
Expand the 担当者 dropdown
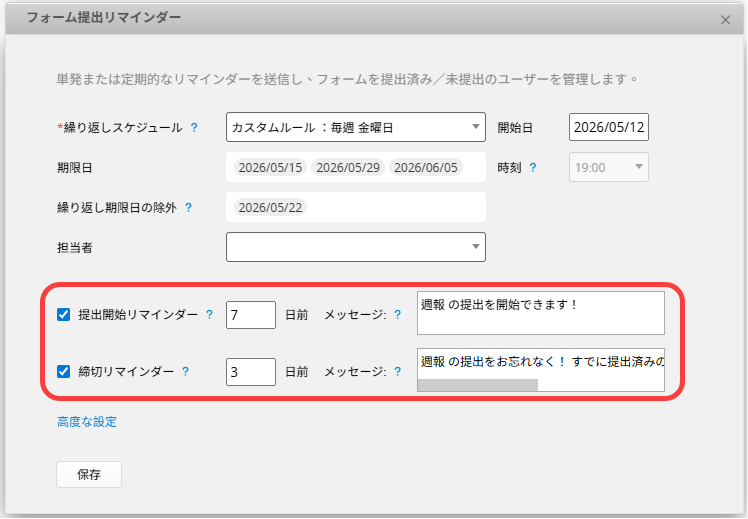tap(356, 247)
